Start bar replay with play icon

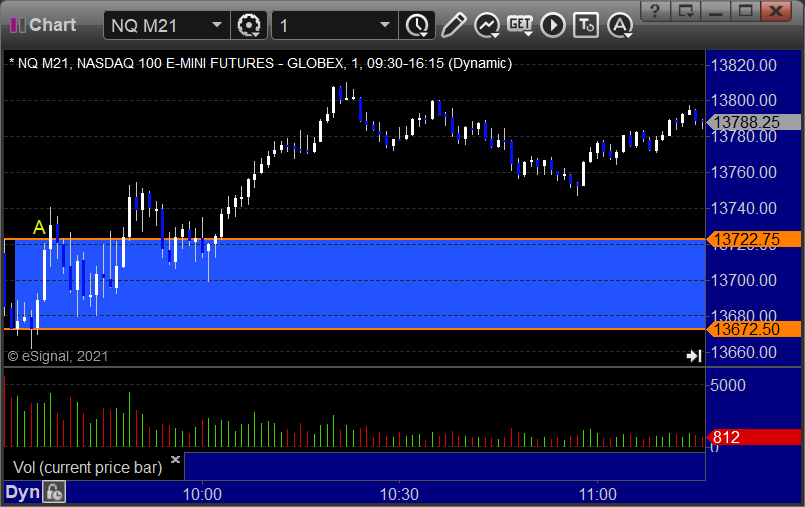point(553,25)
